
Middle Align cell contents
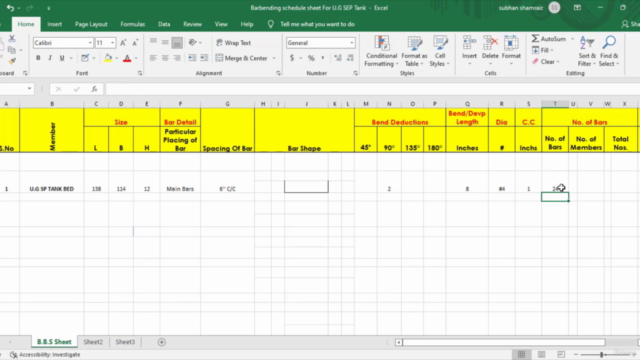pyautogui.click(x=165, y=42)
